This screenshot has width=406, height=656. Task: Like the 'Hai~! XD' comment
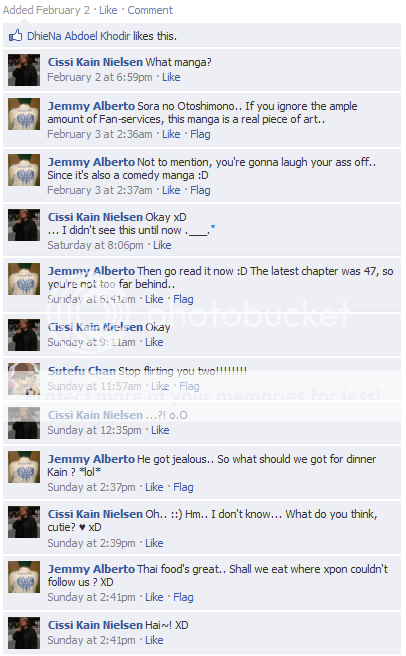pyautogui.click(x=154, y=640)
